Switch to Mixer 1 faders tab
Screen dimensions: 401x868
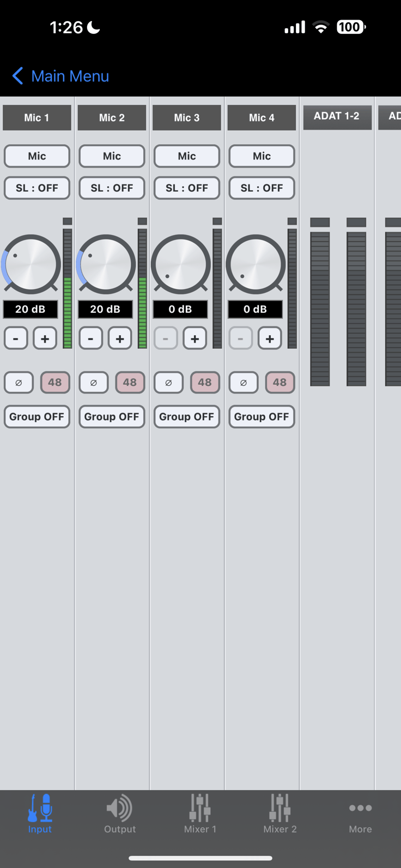tap(200, 814)
